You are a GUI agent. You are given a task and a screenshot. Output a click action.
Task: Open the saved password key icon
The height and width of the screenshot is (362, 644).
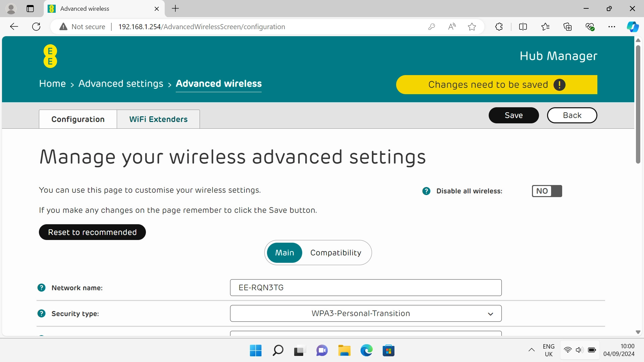tap(432, 27)
